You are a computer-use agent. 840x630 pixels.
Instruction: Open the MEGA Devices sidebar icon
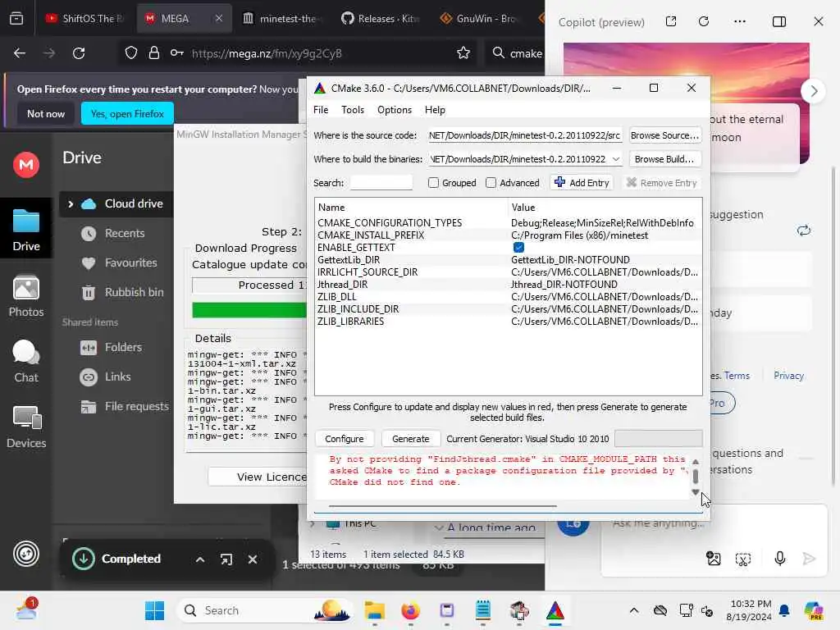click(x=26, y=427)
